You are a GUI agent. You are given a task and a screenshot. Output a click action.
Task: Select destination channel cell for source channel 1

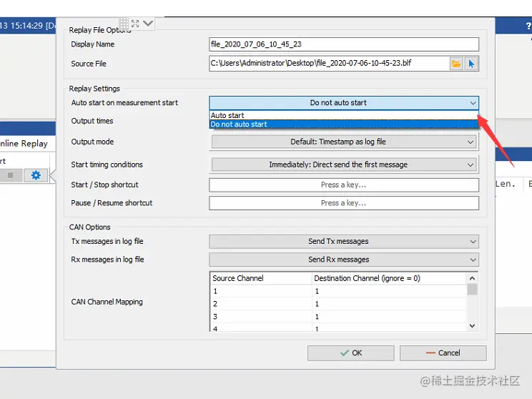(389, 291)
